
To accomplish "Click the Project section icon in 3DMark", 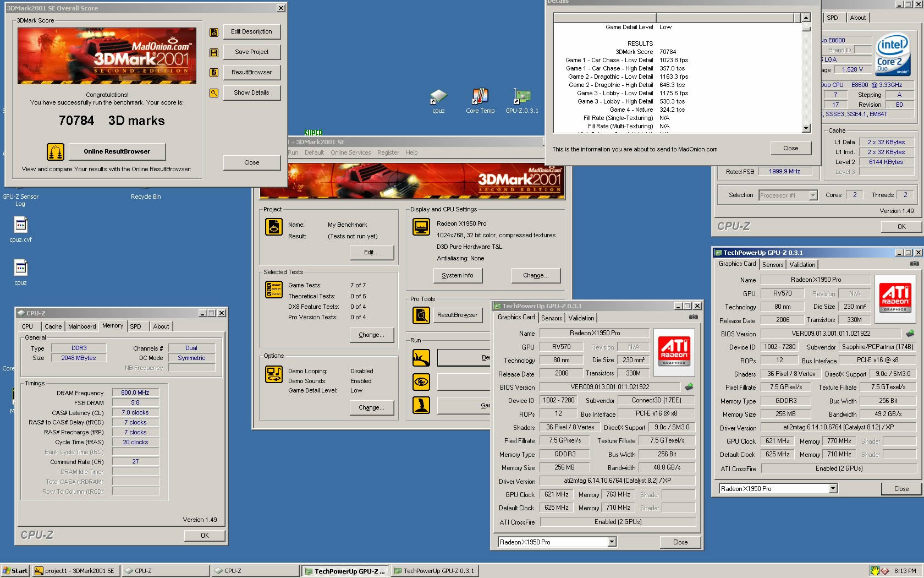I will click(x=274, y=227).
